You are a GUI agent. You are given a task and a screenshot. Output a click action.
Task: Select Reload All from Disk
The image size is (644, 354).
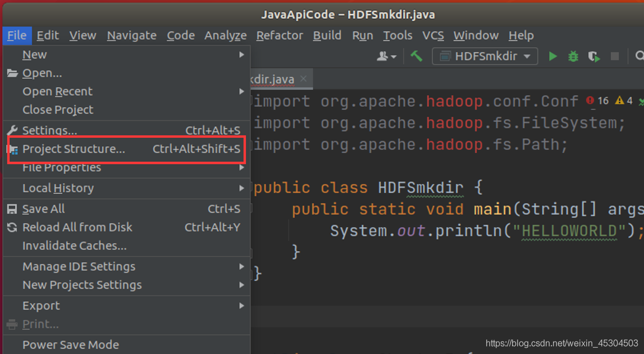coord(126,228)
